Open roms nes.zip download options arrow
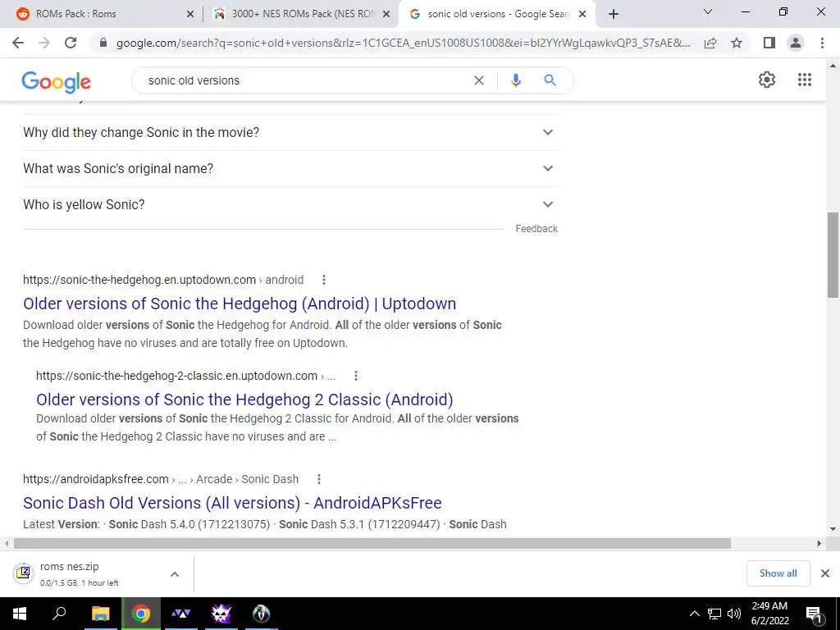The image size is (840, 630). [175, 573]
